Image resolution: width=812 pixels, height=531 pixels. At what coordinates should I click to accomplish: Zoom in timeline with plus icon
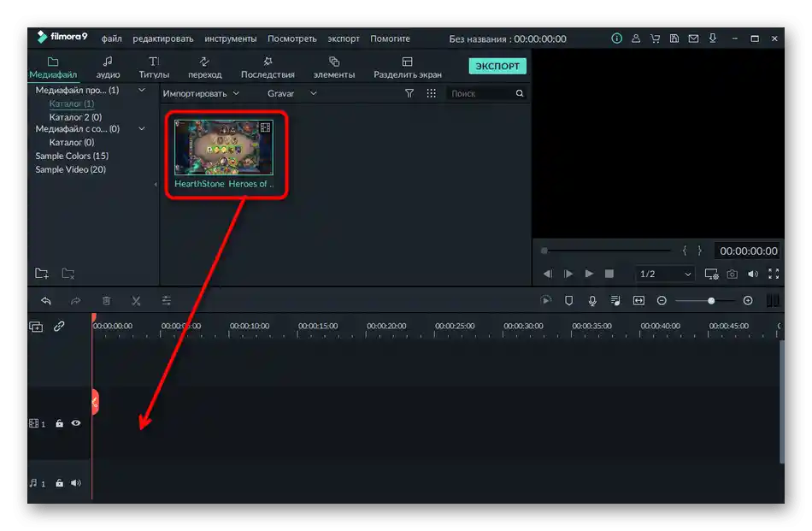coord(748,300)
